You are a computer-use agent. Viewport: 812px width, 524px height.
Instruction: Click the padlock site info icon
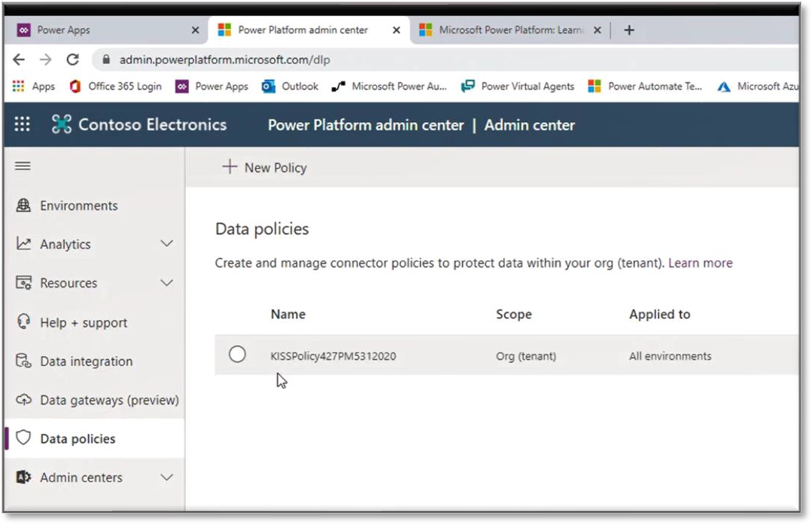pos(106,59)
